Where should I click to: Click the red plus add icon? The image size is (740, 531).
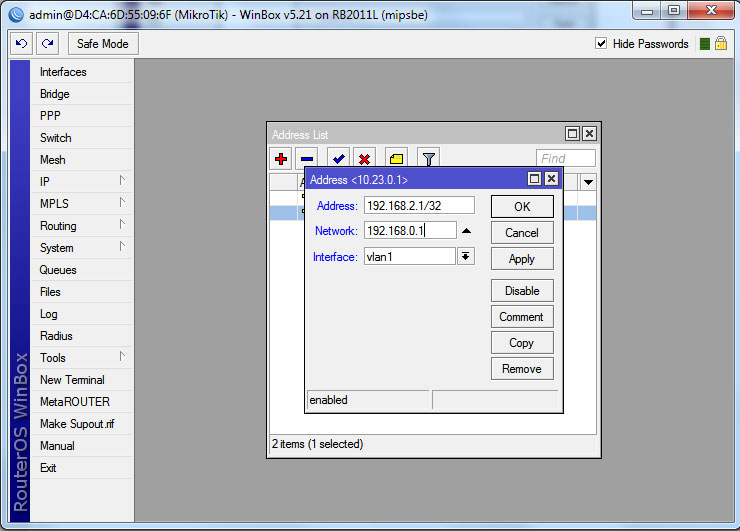[281, 159]
